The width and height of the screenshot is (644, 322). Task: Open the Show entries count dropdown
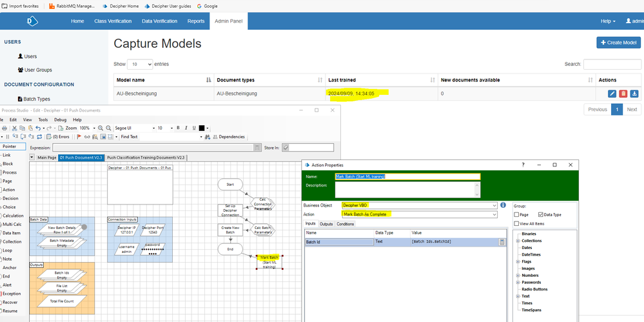tap(141, 65)
